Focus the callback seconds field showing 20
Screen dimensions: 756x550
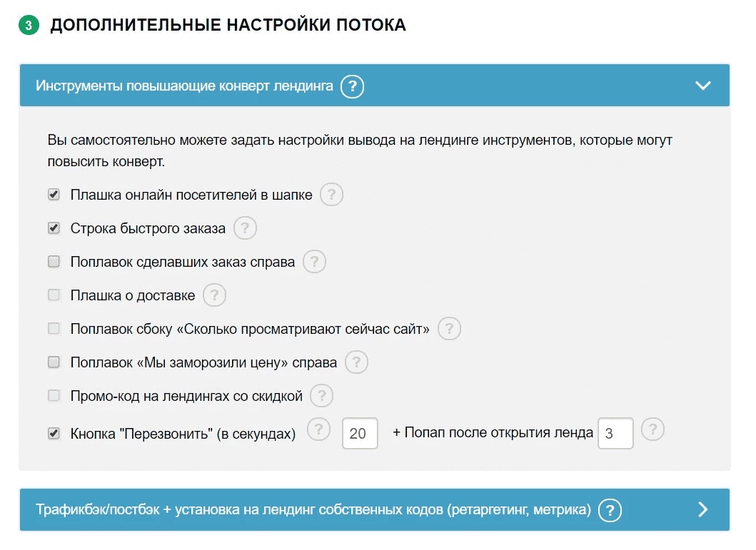[x=361, y=434]
